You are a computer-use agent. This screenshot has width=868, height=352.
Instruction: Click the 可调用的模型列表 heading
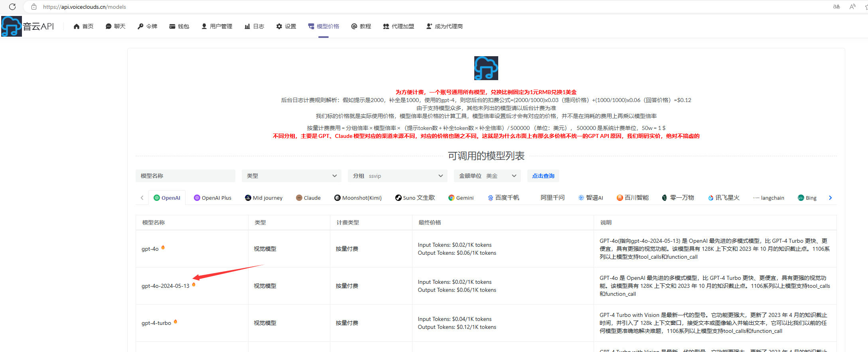(x=486, y=156)
